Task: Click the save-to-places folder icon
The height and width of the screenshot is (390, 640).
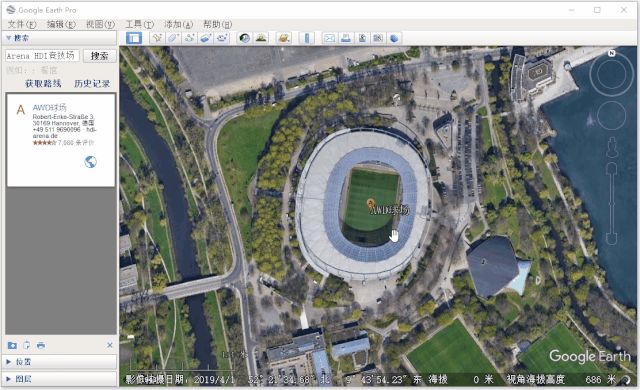Action: 12,346
